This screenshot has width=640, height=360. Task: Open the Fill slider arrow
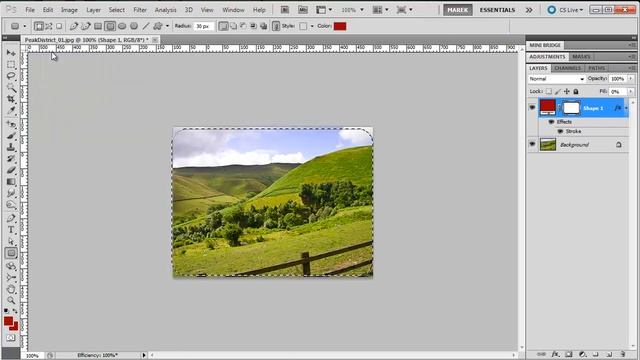[631, 91]
